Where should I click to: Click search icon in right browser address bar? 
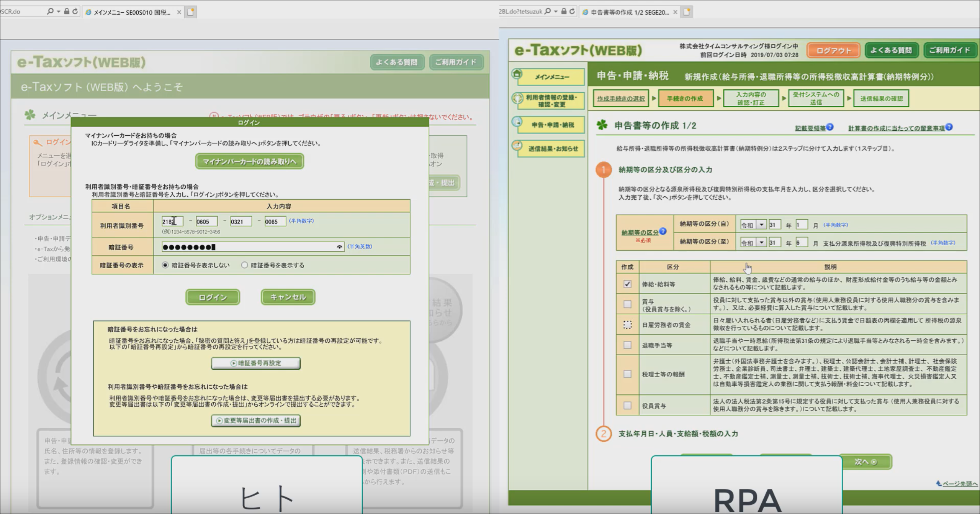click(548, 11)
